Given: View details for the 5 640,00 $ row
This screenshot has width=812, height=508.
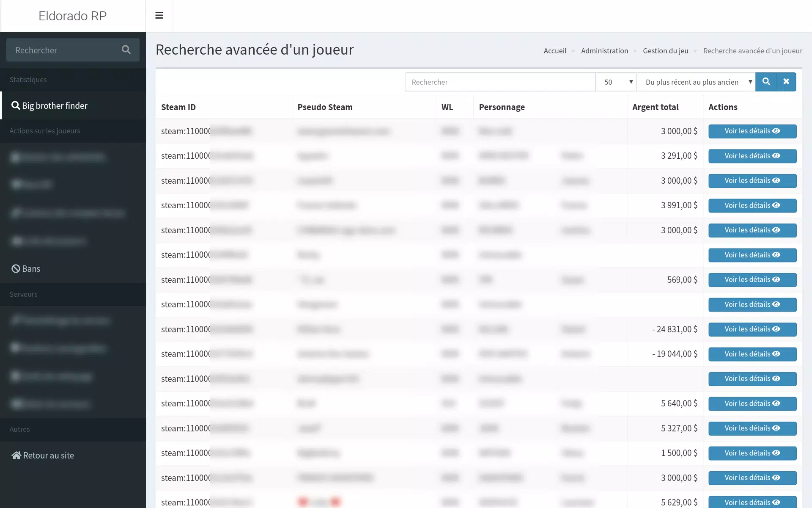Looking at the screenshot, I should click(752, 403).
